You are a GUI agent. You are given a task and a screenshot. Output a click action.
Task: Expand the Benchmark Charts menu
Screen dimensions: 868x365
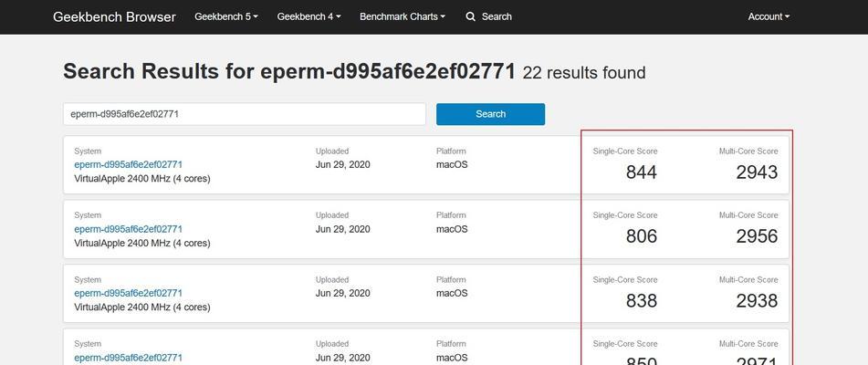tap(403, 16)
